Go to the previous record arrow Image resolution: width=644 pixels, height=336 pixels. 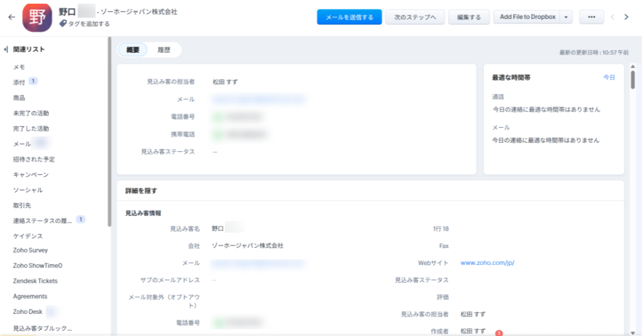(x=612, y=17)
